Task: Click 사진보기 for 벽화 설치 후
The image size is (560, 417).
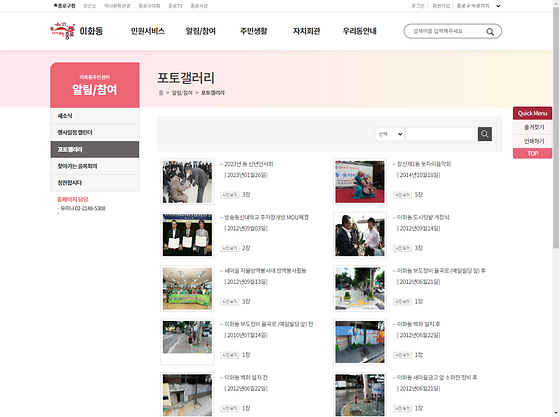Action: point(402,355)
